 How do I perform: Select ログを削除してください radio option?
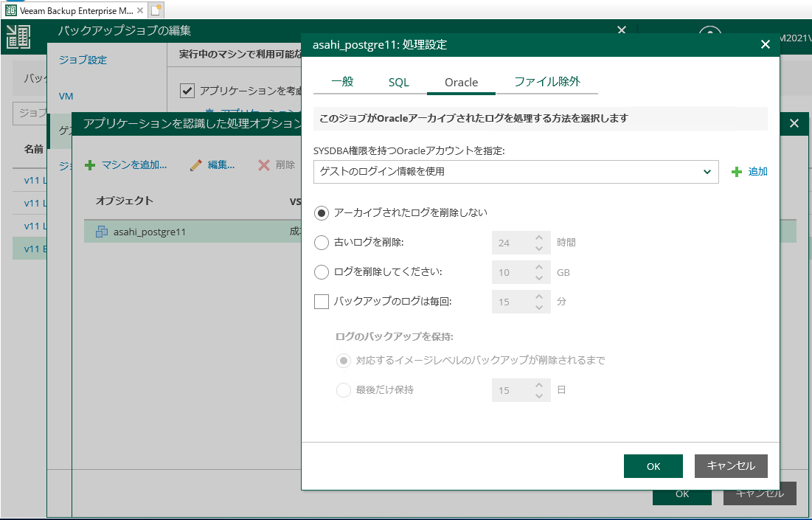point(322,272)
